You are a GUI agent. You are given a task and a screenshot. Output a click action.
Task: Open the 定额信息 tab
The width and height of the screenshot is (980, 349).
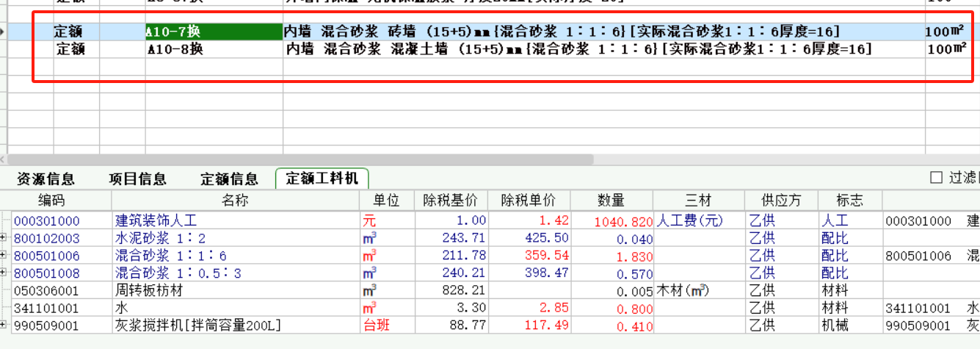point(230,179)
